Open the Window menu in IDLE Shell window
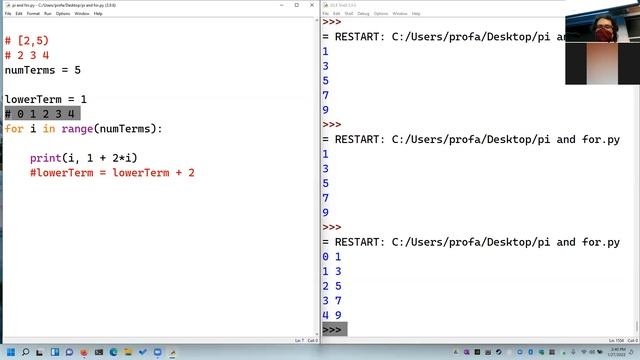 click(400, 13)
